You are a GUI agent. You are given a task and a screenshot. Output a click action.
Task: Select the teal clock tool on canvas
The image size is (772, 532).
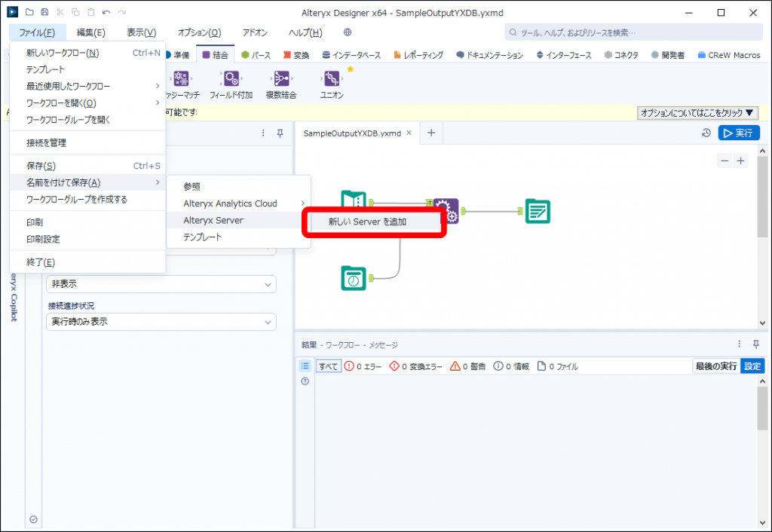[354, 278]
